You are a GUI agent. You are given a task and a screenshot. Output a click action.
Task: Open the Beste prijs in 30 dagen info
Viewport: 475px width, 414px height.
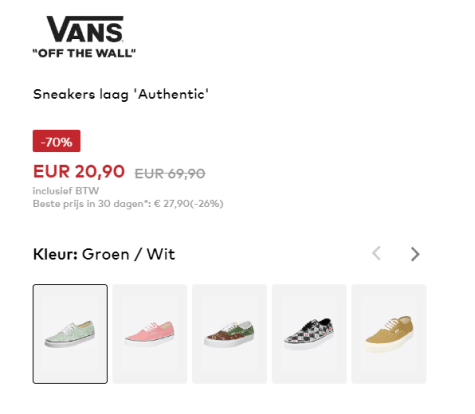point(128,204)
